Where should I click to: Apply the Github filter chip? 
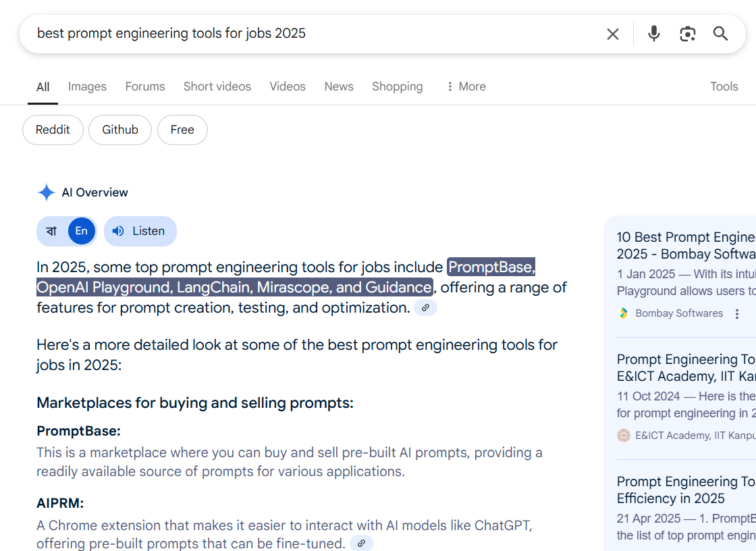tap(120, 130)
